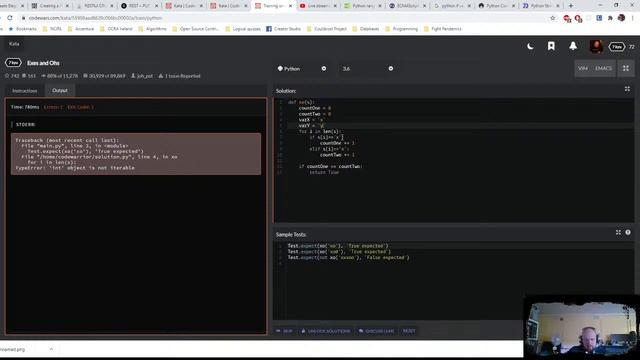Image resolution: width=640 pixels, height=360 pixels.
Task: Click the red extension icon right of bookmark star
Action: pyautogui.click(x=567, y=18)
